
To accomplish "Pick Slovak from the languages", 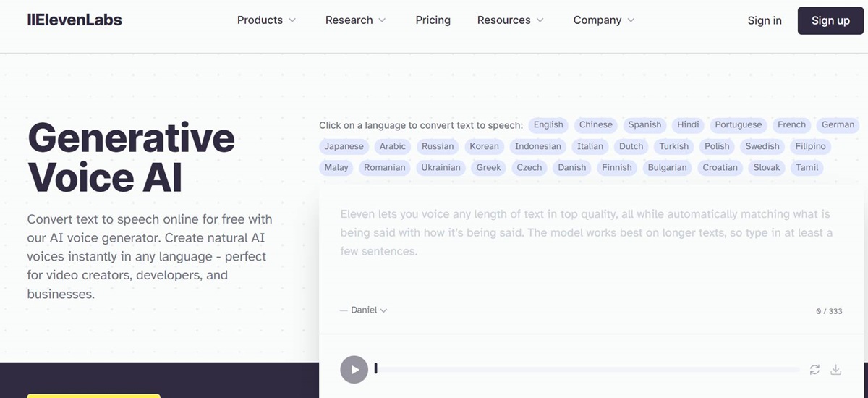I will (x=767, y=167).
